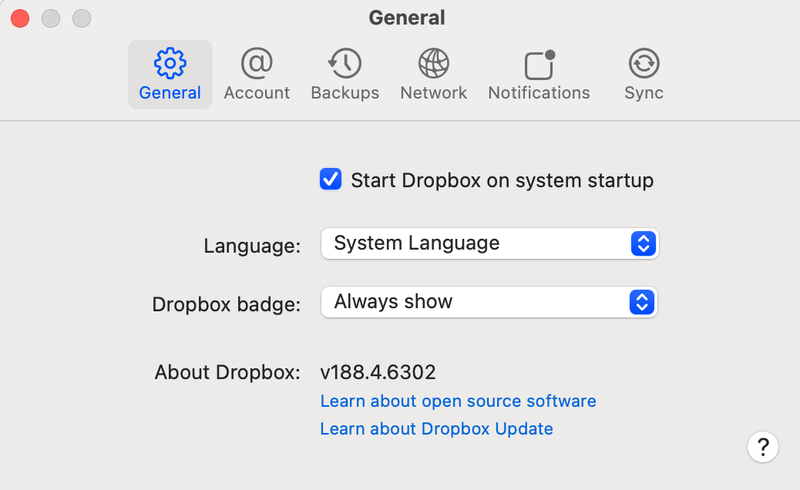
Task: Open Backups clock-arrow icon
Action: pyautogui.click(x=344, y=63)
